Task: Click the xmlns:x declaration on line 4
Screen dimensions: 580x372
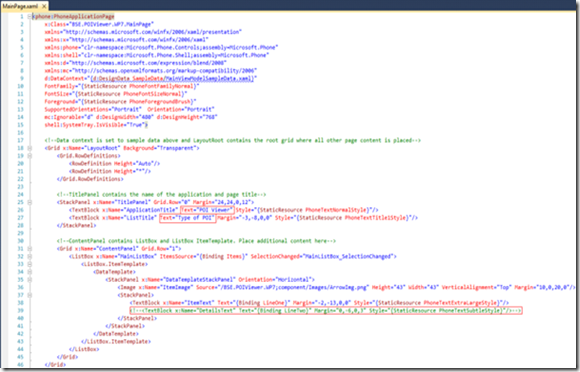Action: point(127,40)
